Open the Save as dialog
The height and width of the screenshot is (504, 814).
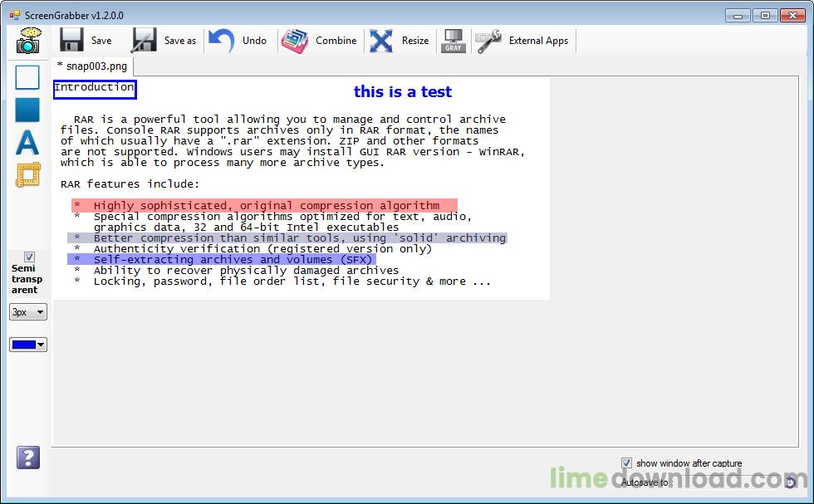pyautogui.click(x=164, y=41)
